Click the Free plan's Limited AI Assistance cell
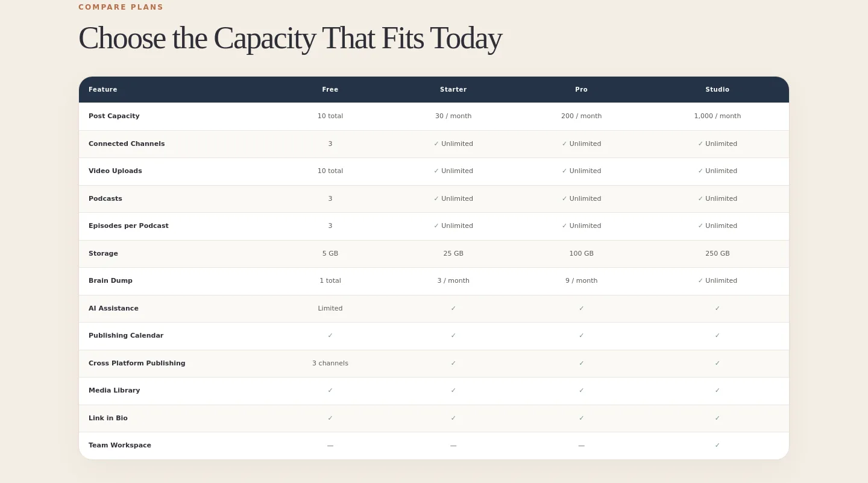868x483 pixels. click(x=330, y=308)
